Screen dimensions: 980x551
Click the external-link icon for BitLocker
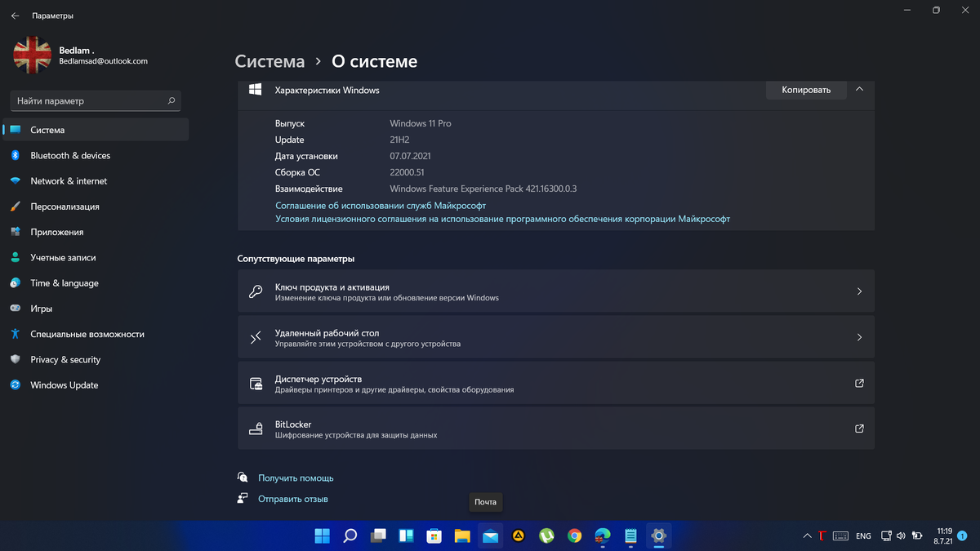pos(859,429)
